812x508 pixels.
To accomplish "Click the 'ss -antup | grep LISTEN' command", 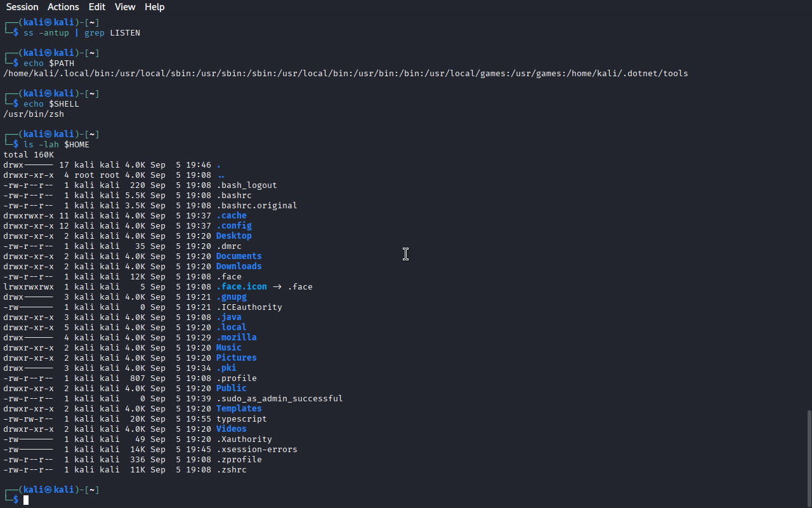I will tap(82, 32).
